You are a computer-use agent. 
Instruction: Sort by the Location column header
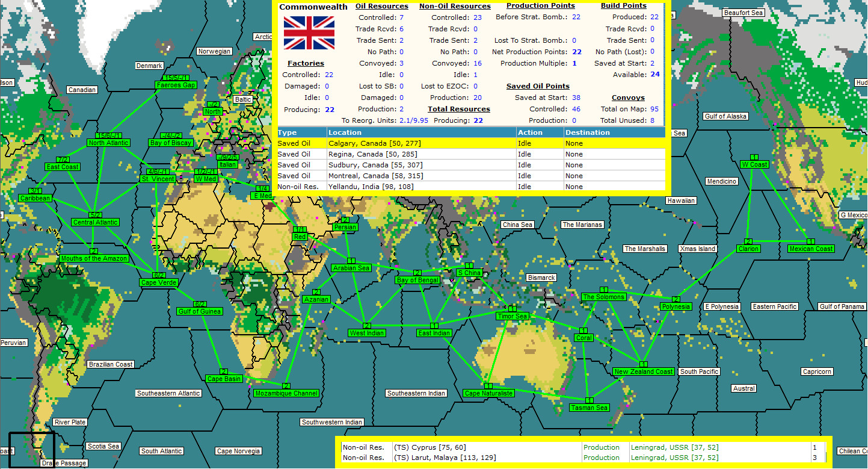[421, 132]
